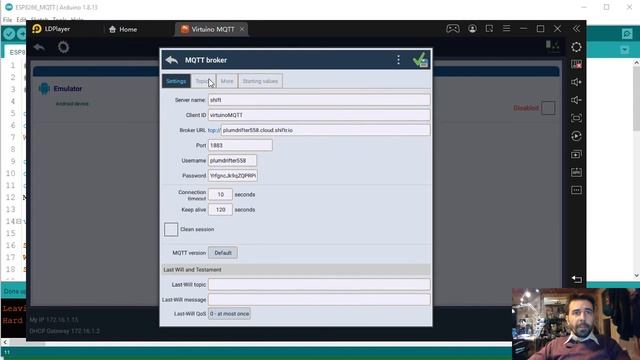
Task: Open LDPlayer more options ellipsis icon
Action: (x=576, y=190)
